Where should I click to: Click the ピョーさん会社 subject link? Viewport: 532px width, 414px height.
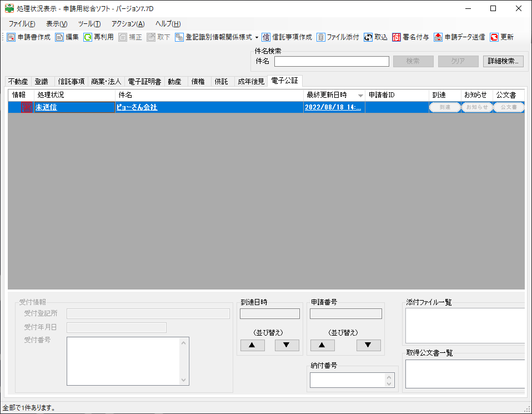(x=137, y=107)
